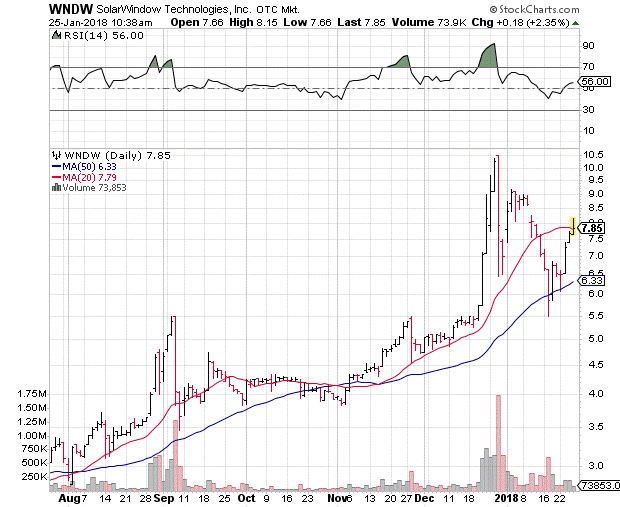Click the Oct label on the date axis
Viewport: 620px width, 507px height.
pos(247,498)
